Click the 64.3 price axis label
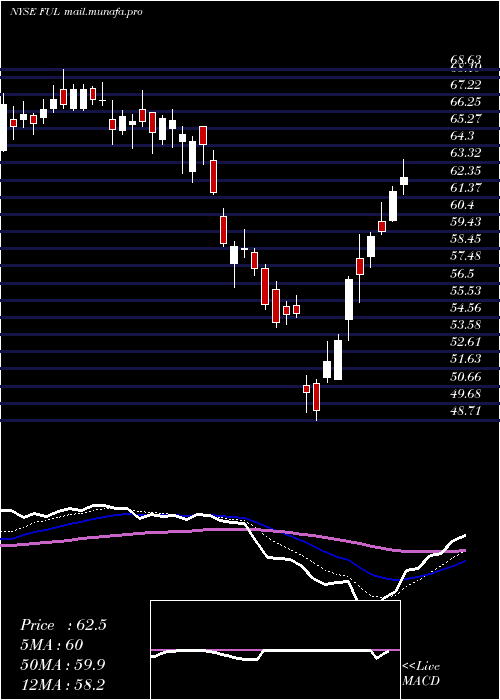 tap(462, 136)
